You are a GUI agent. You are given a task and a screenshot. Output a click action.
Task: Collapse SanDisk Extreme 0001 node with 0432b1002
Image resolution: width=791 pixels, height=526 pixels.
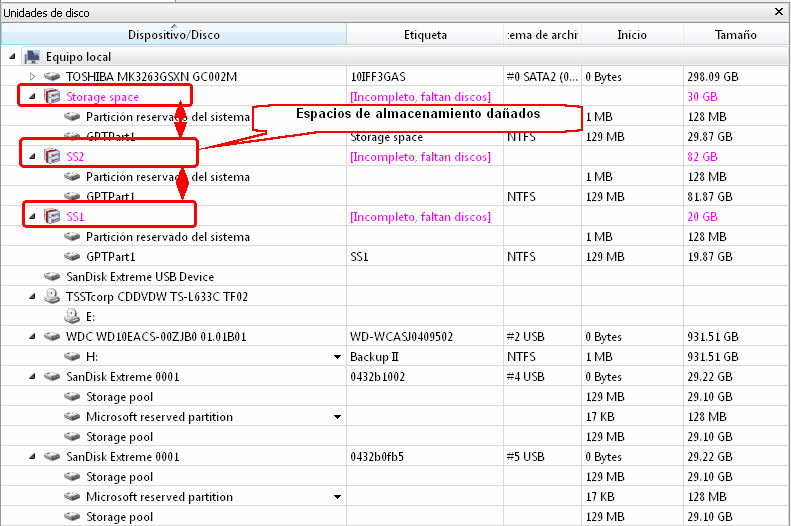(x=32, y=376)
